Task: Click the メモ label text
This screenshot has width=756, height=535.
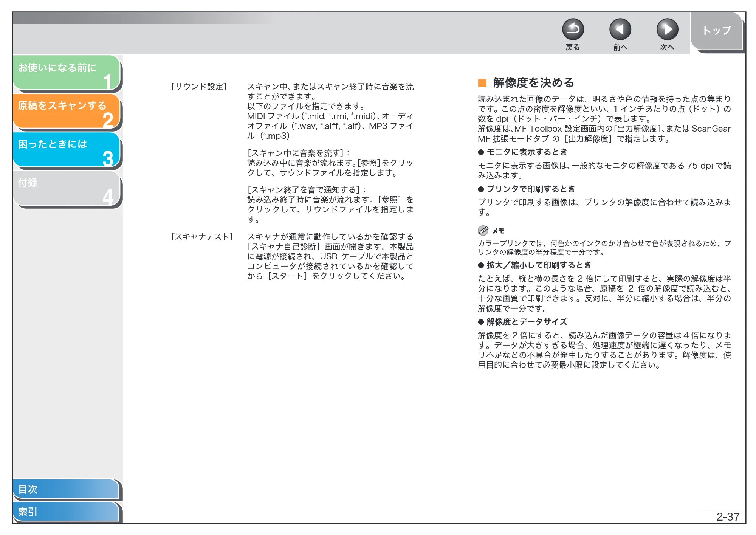Action: pos(498,231)
